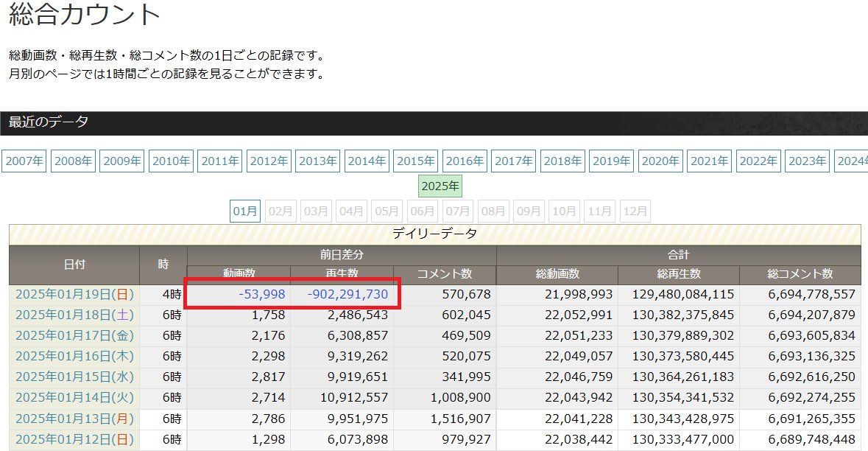Follow the 2025年01月17日(金) date link
868x451 pixels.
(75, 336)
